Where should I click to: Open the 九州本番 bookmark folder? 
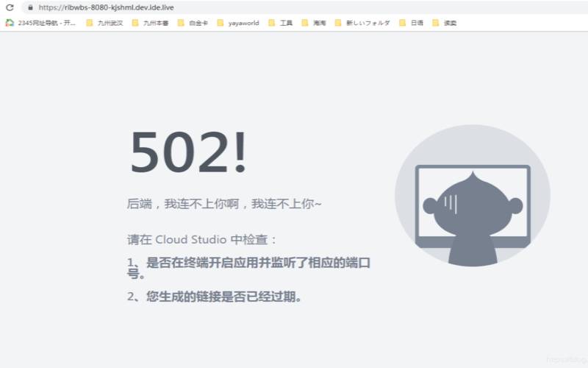[x=151, y=23]
